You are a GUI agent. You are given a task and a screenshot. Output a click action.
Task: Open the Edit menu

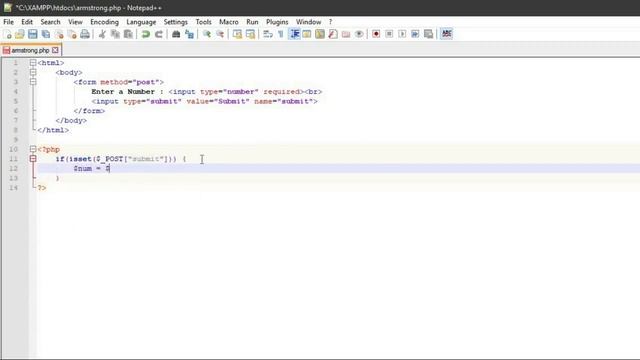[x=27, y=22]
